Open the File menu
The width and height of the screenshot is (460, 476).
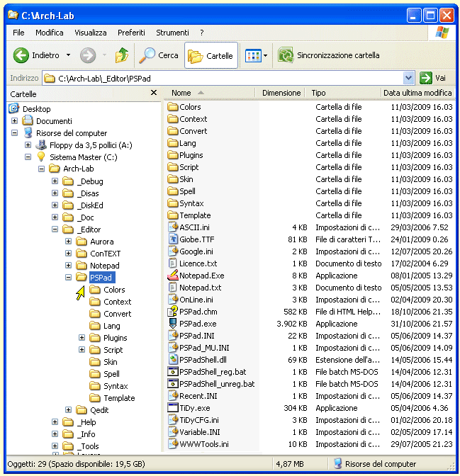coord(18,33)
